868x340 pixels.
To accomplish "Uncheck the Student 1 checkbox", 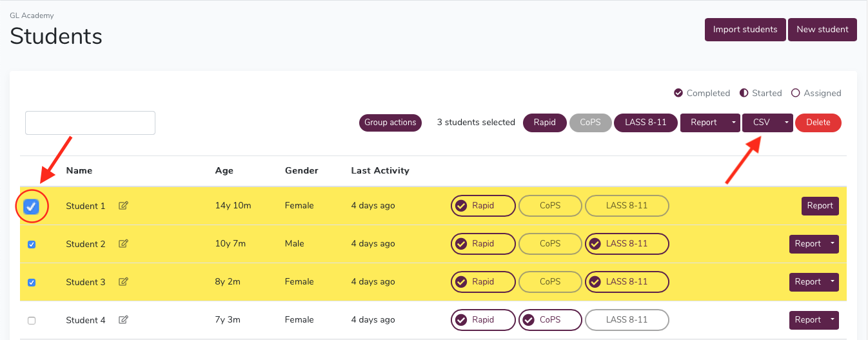I will (x=31, y=206).
